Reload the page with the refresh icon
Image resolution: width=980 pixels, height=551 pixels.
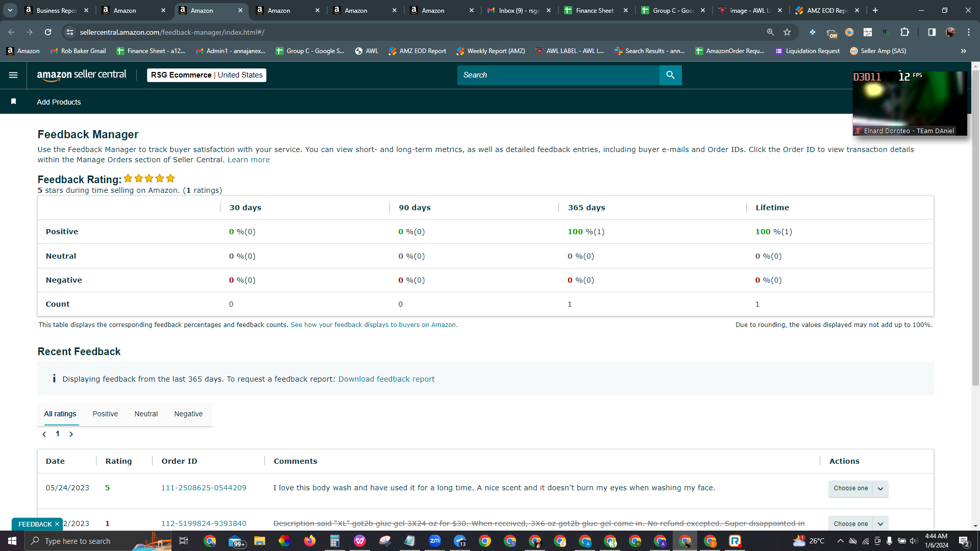click(48, 32)
